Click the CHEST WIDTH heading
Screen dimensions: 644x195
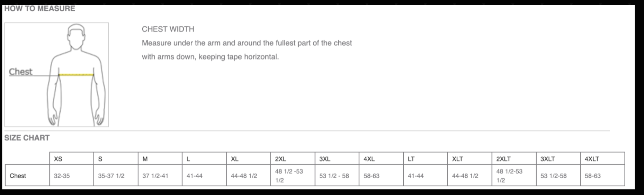[168, 29]
